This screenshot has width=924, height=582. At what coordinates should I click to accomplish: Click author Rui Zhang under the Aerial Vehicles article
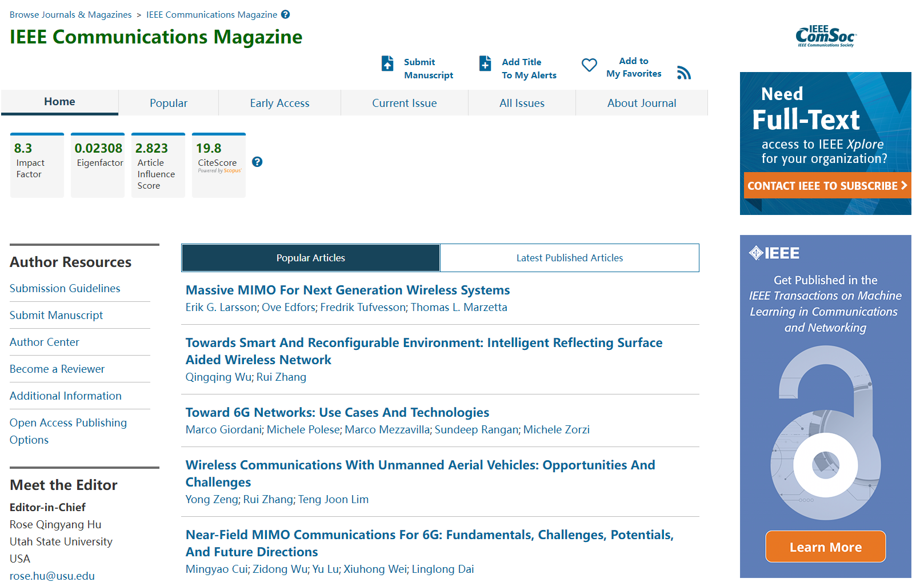click(x=268, y=499)
